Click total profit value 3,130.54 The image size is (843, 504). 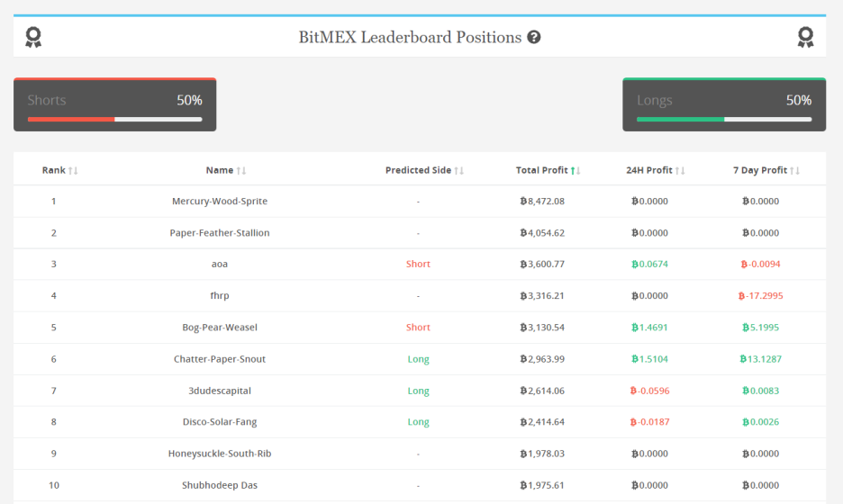542,328
